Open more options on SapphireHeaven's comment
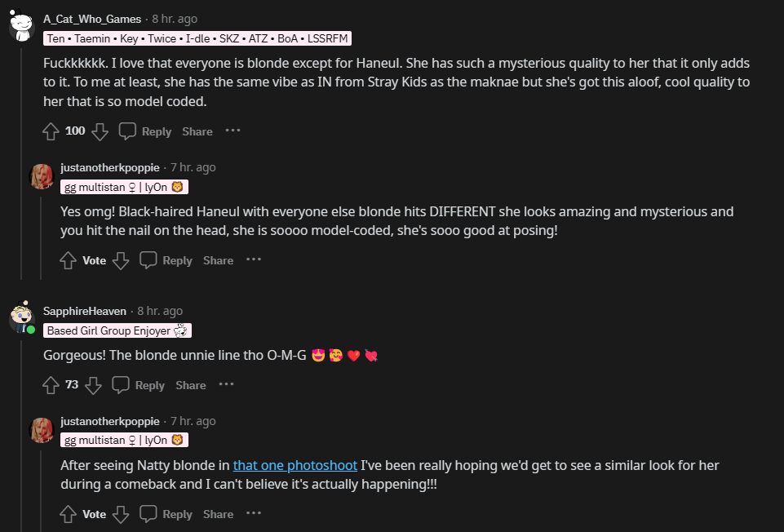The width and height of the screenshot is (784, 532). [x=226, y=384]
